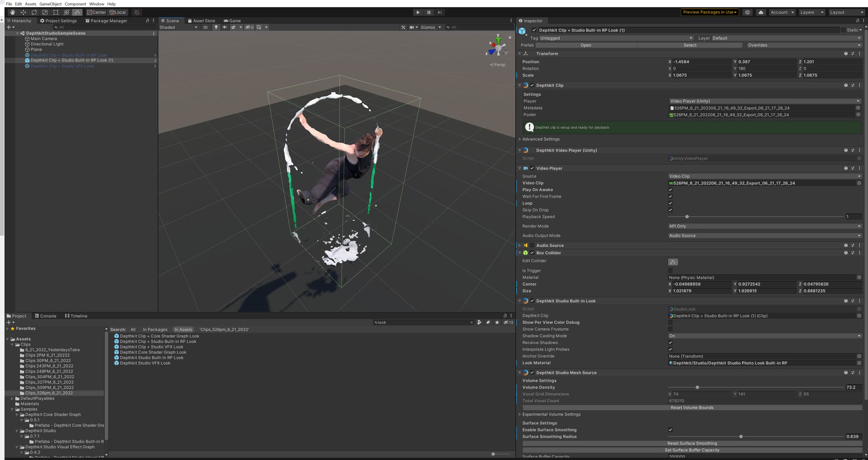Image resolution: width=868 pixels, height=460 pixels.
Task: Select the Hand tool in the toolbar
Action: click(x=12, y=12)
